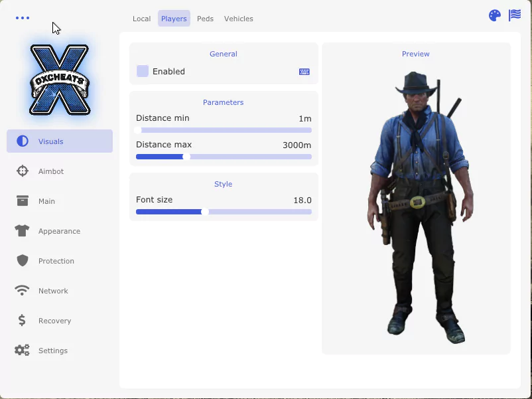Click the Settings gears icon
Screen dimensions: 532x399
point(22,350)
